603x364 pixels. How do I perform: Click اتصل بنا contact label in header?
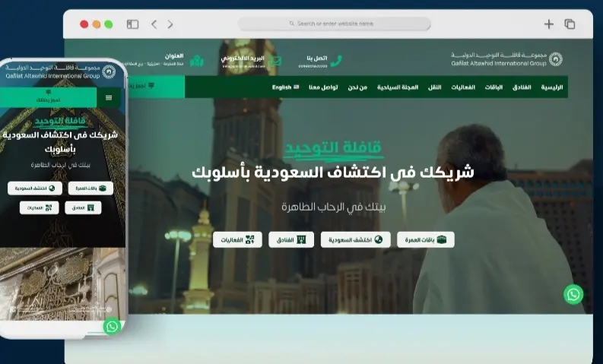coord(317,58)
